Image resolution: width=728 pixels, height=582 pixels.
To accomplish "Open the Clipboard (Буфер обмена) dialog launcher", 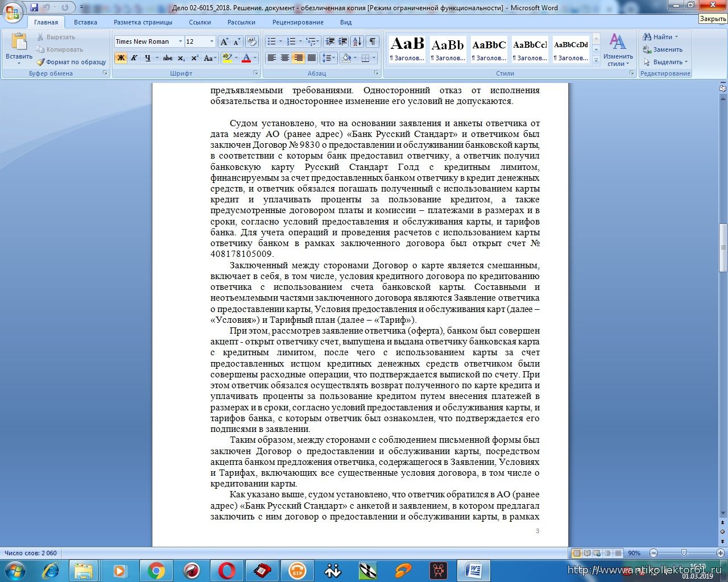I will coord(105,73).
